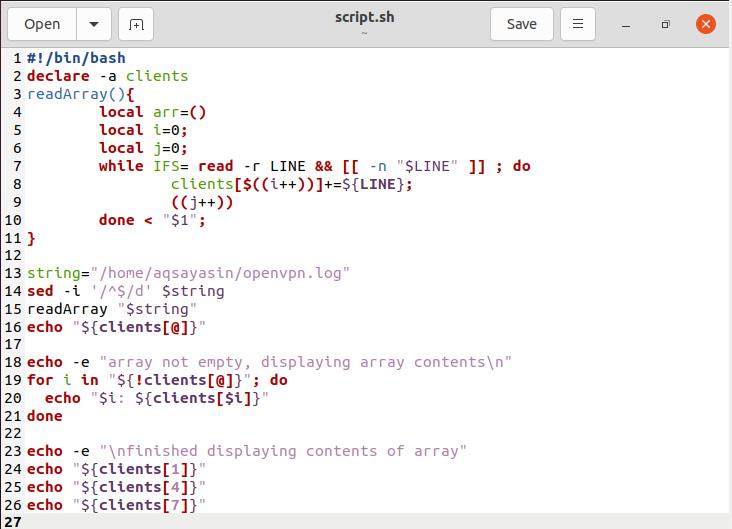Maximize the editor window
Screen dimensions: 732x529
tap(666, 24)
